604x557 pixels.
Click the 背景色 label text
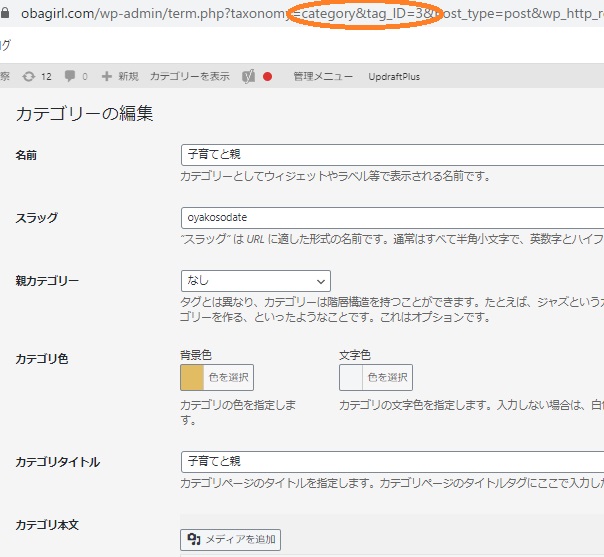[x=196, y=355]
